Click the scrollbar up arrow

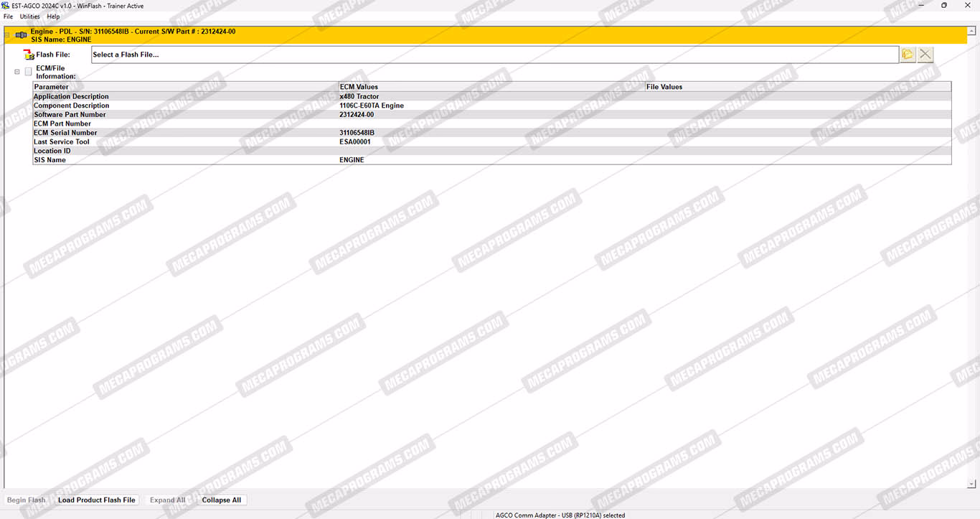(x=971, y=30)
